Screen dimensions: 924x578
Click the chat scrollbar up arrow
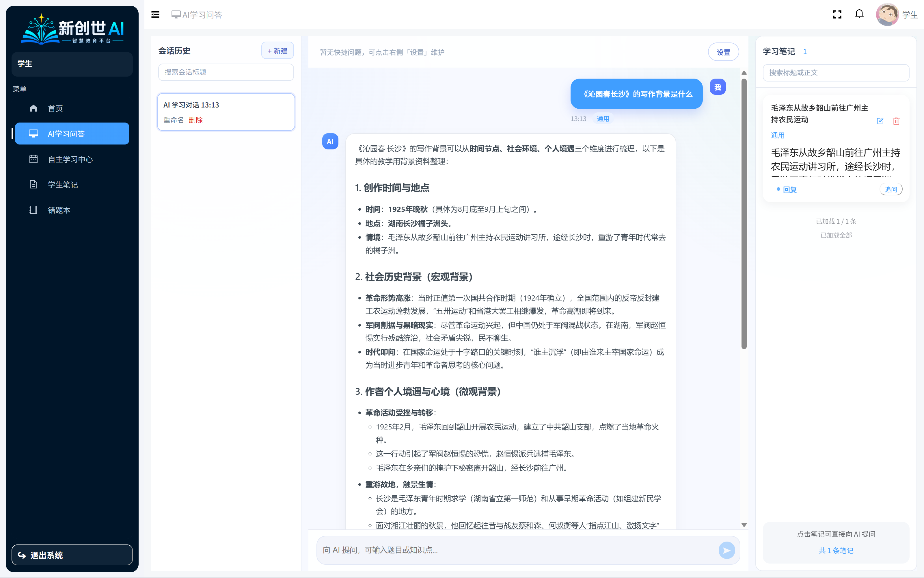(x=744, y=73)
